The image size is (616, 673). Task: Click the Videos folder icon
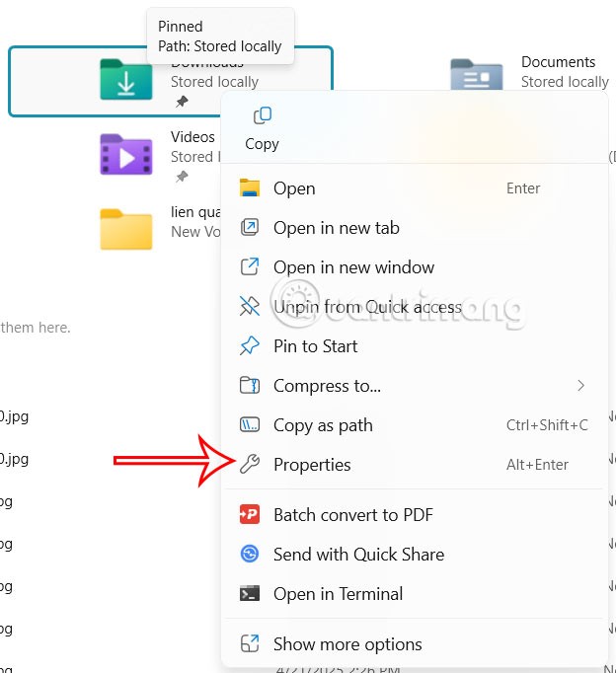125,154
